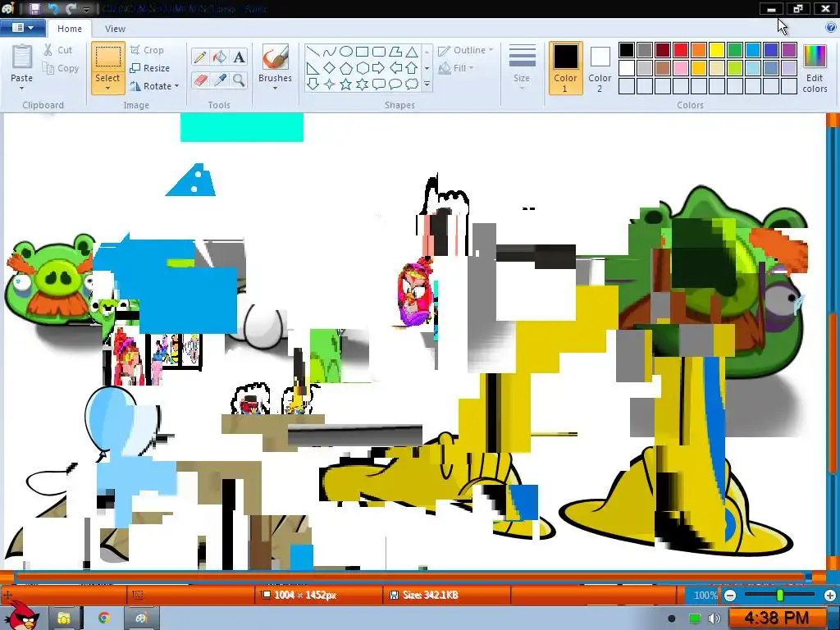The image size is (840, 630).
Task: Select the Six-point star shape
Action: 362,84
